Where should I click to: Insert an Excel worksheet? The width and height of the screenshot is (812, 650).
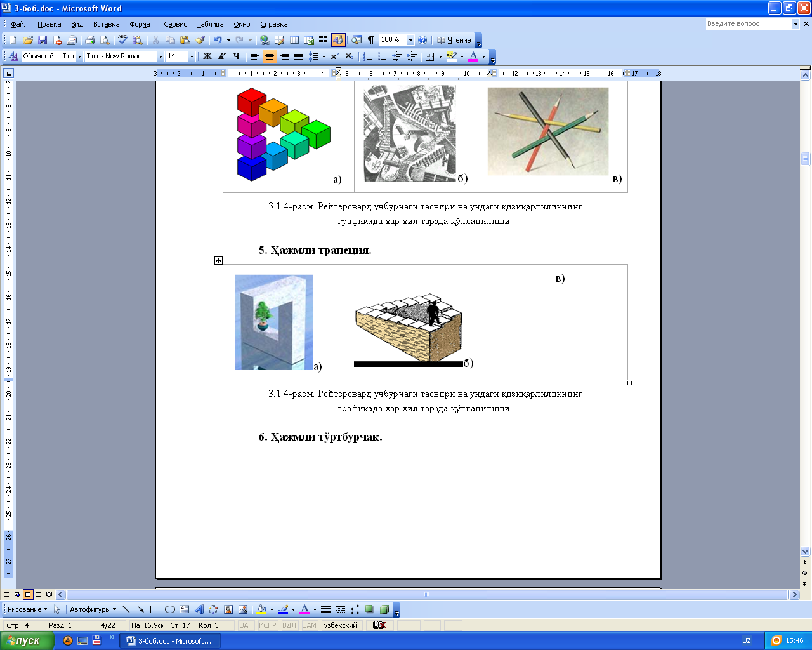click(309, 40)
